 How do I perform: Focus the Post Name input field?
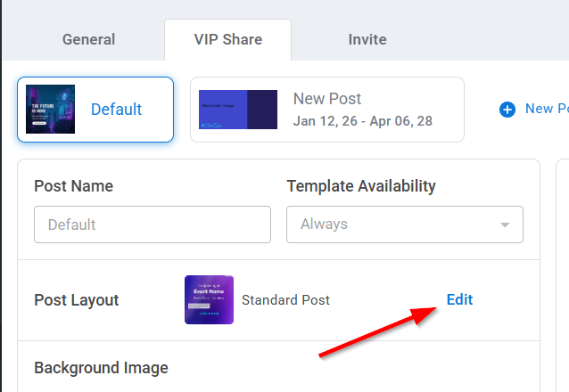(x=153, y=225)
